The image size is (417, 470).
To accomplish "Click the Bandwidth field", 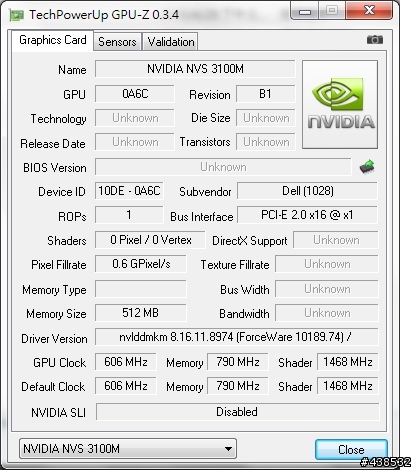I will 327,313.
